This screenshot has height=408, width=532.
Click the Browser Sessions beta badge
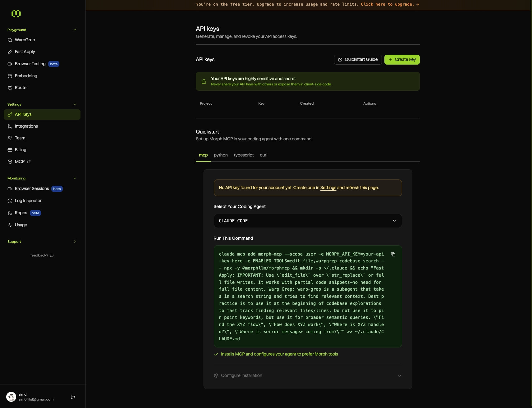[57, 189]
